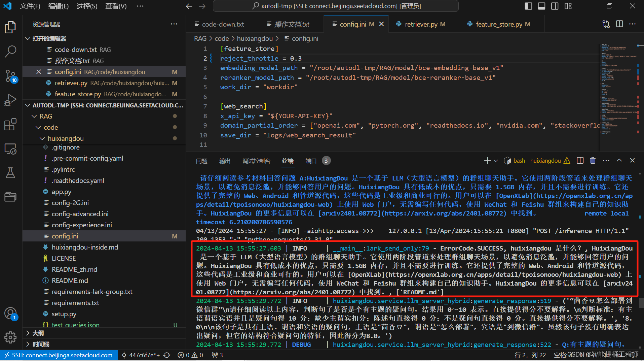644x361 pixels.
Task: Collapse the 打开的编辑器 section
Action: point(104,38)
